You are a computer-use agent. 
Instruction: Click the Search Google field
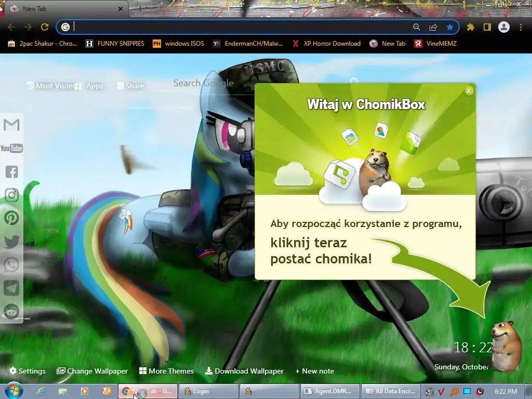[214, 83]
